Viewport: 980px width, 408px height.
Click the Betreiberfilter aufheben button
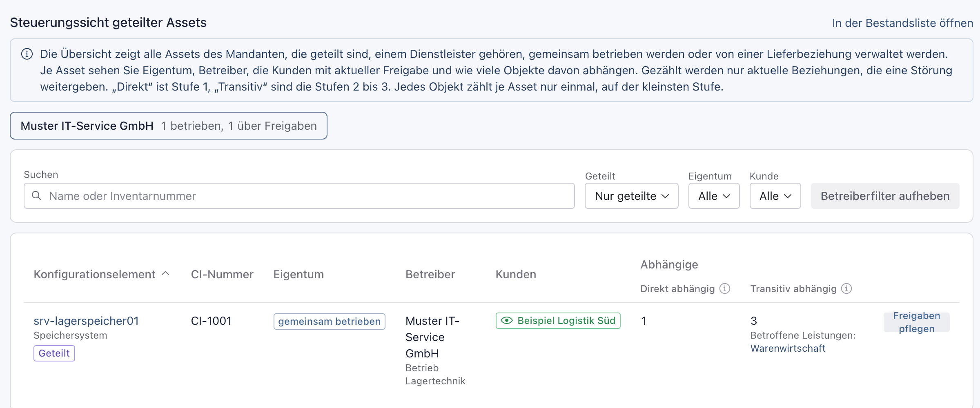click(x=885, y=196)
